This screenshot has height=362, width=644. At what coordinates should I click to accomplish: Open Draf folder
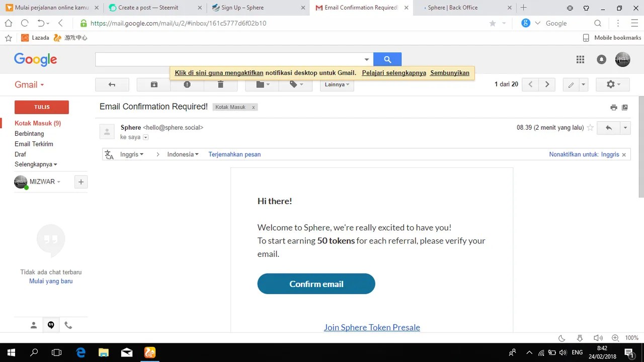(x=20, y=154)
